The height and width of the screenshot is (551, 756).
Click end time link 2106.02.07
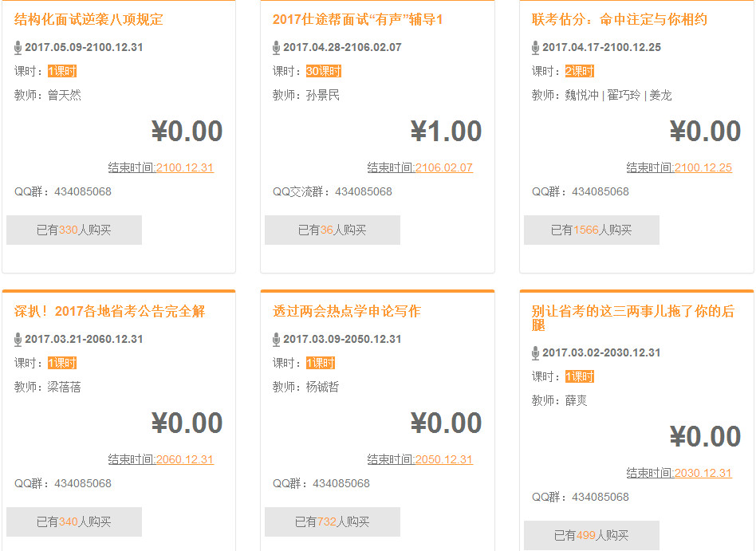pos(443,168)
